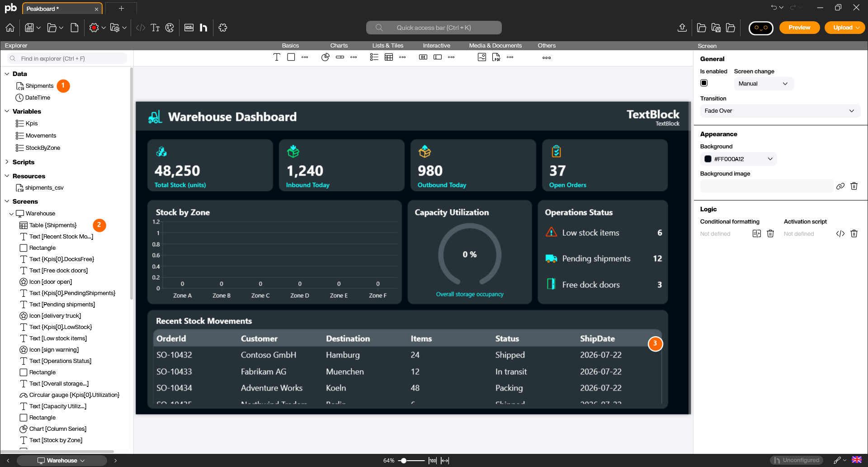Click the export upload-arrow icon

click(x=682, y=28)
